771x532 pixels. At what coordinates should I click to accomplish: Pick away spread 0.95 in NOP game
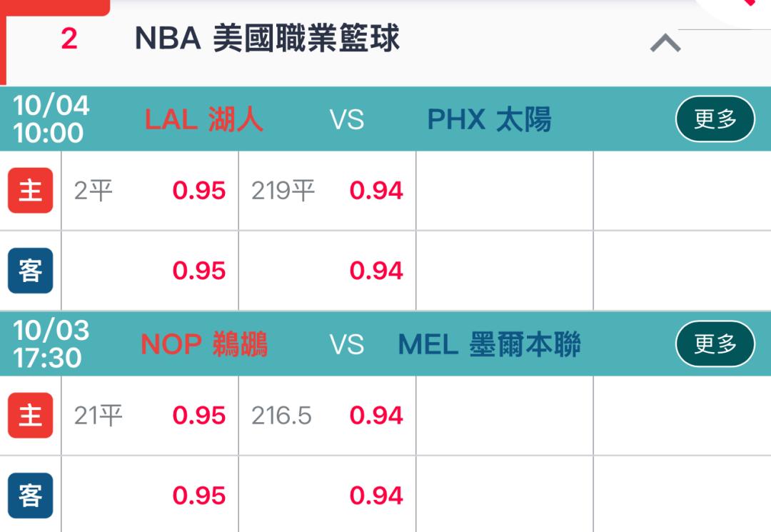(x=150, y=496)
